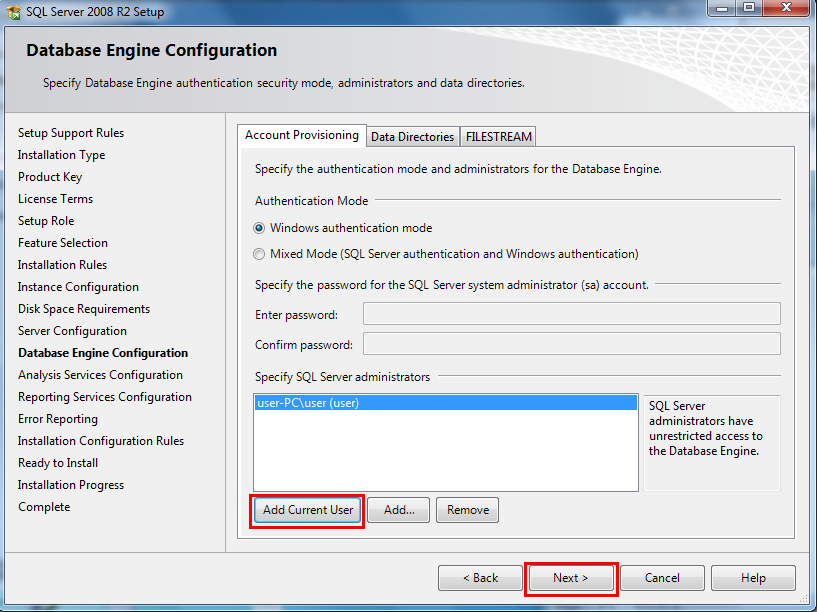Open Help for this setup page
817x612 pixels.
pos(753,578)
